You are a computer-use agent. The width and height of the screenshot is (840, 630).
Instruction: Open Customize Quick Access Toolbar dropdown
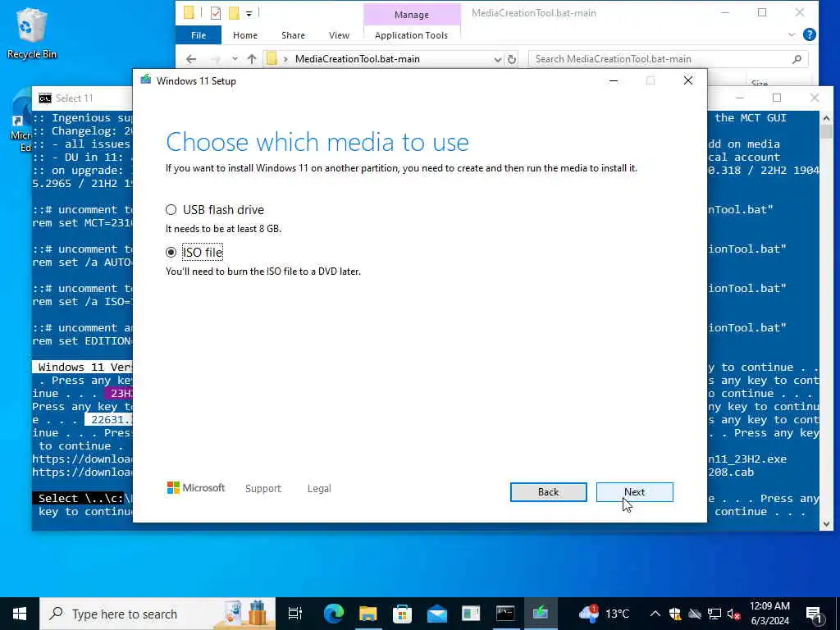tap(249, 13)
